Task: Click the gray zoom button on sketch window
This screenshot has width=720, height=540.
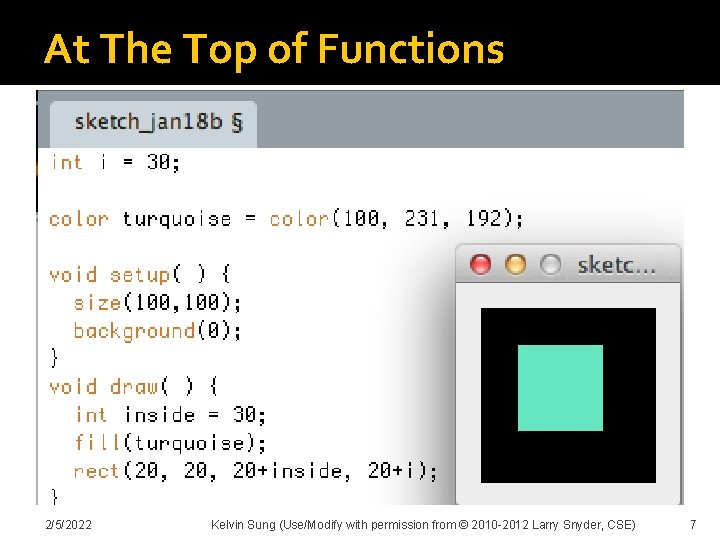Action: (x=550, y=264)
